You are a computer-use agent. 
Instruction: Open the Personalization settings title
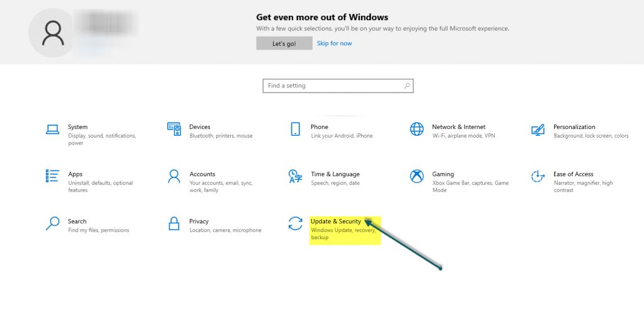click(x=574, y=127)
